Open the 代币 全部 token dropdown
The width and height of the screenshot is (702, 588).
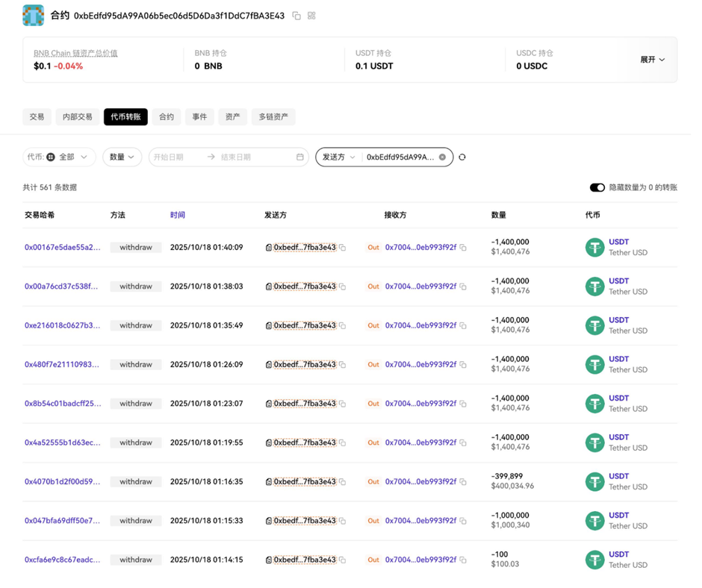click(x=59, y=157)
